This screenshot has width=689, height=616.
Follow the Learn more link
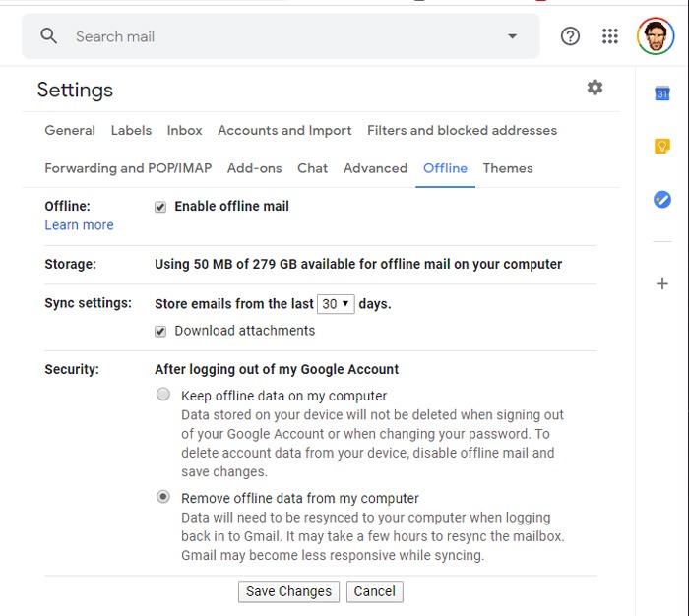pos(79,225)
